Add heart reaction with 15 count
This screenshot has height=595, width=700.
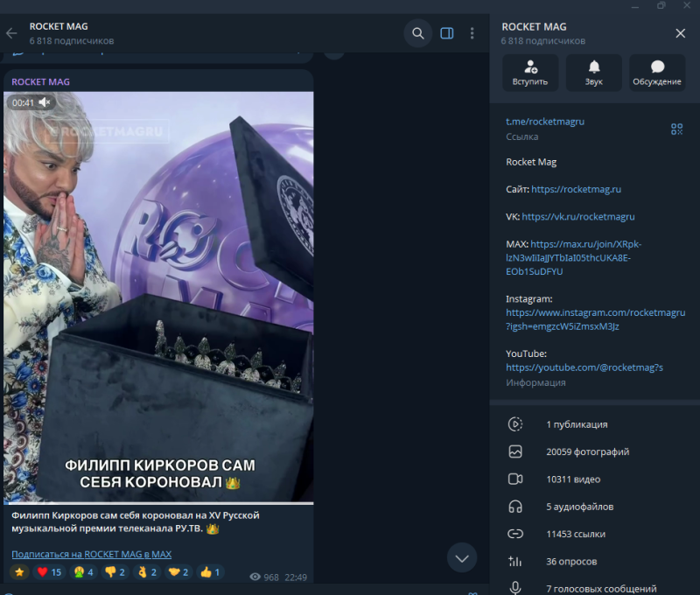point(49,572)
